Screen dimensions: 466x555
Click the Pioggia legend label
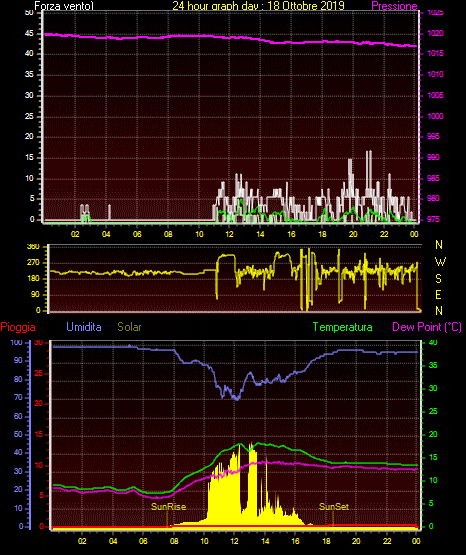pos(18,327)
